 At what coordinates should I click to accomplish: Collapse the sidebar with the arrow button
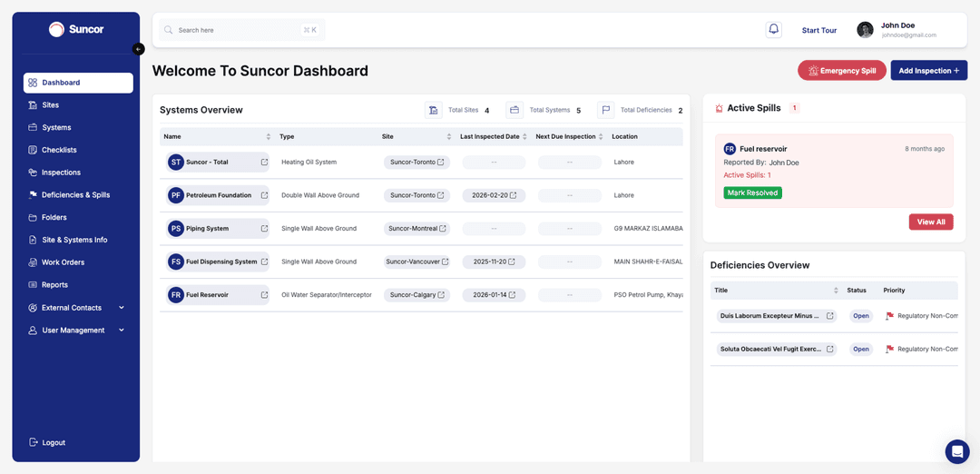pos(139,49)
